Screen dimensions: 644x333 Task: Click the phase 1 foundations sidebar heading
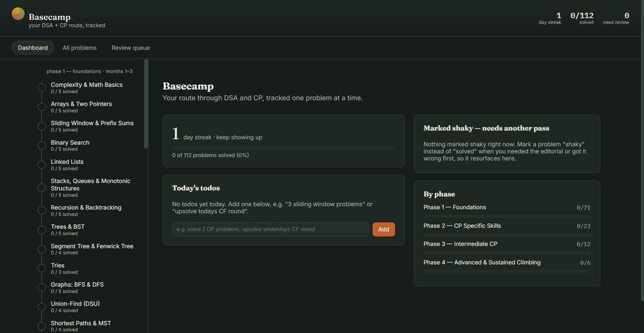(90, 71)
